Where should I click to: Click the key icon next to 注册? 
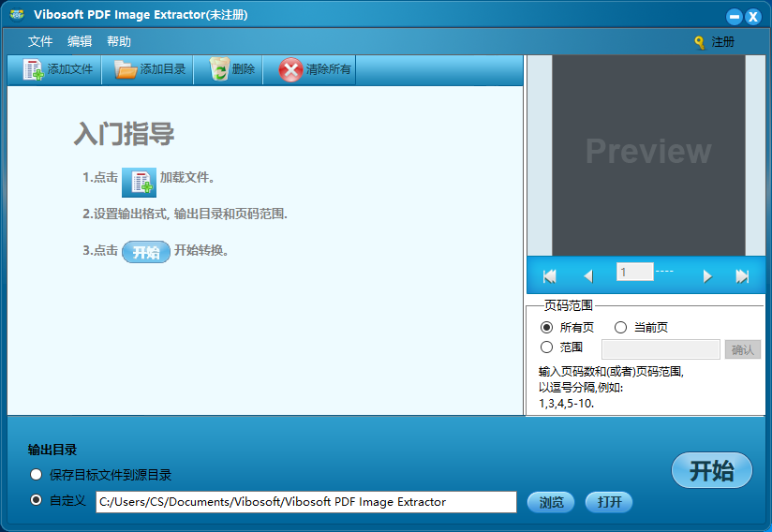coord(699,42)
